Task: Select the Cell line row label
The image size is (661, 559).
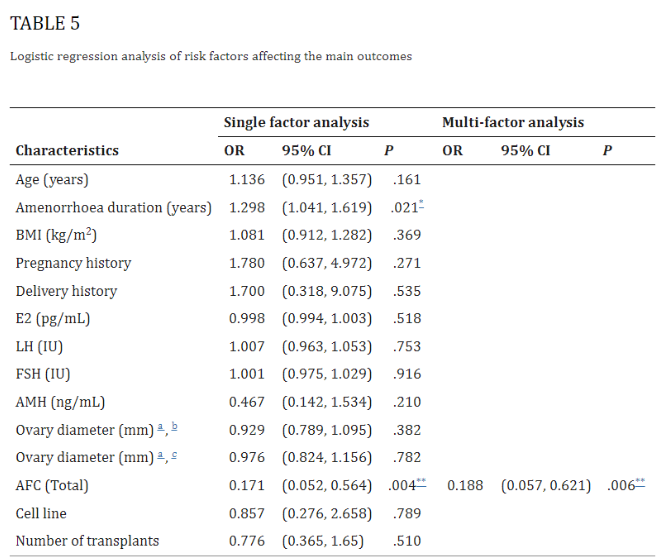Action: [41, 513]
